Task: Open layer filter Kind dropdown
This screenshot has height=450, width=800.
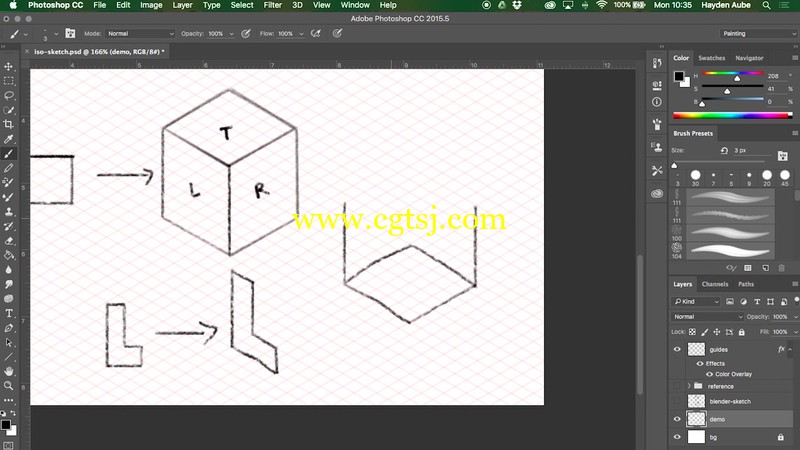Action: [x=696, y=302]
